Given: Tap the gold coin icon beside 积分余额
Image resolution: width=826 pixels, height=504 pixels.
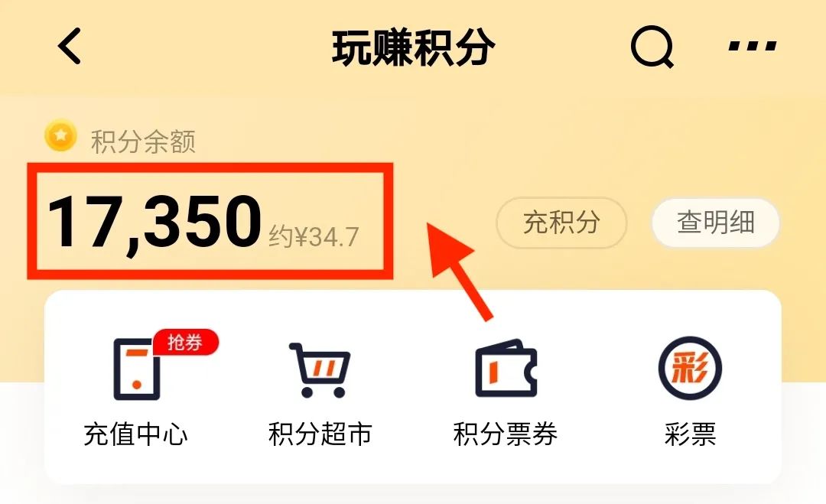Looking at the screenshot, I should [60, 136].
